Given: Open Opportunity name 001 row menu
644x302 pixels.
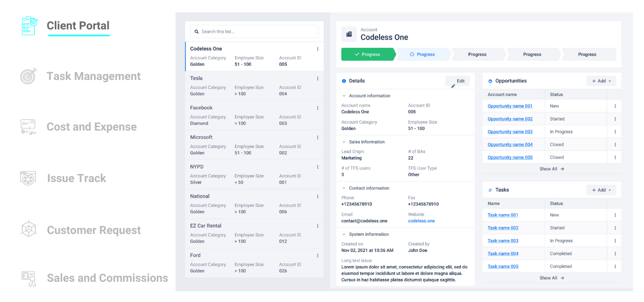Looking at the screenshot, I should point(615,106).
